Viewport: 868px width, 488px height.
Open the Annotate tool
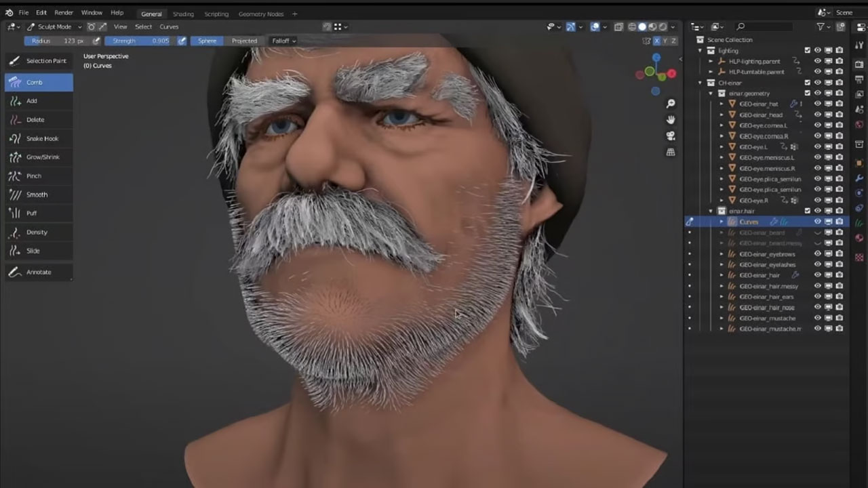(39, 272)
